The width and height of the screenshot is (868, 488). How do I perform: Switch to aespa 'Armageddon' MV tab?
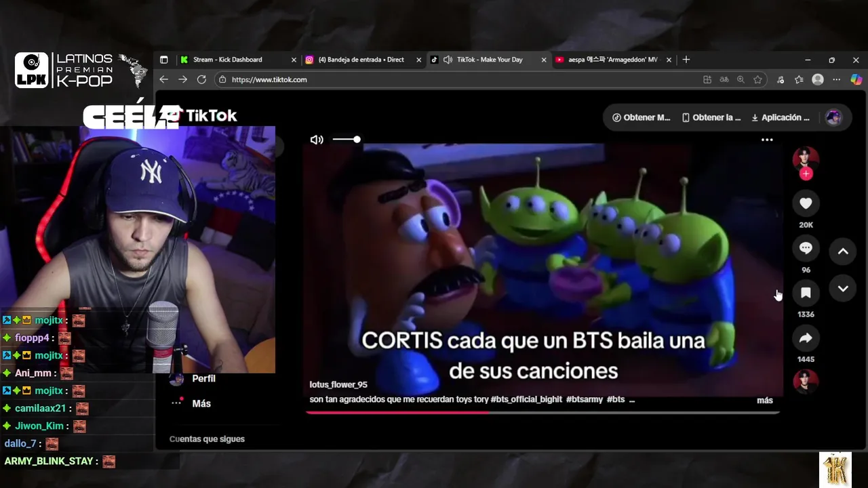[613, 60]
